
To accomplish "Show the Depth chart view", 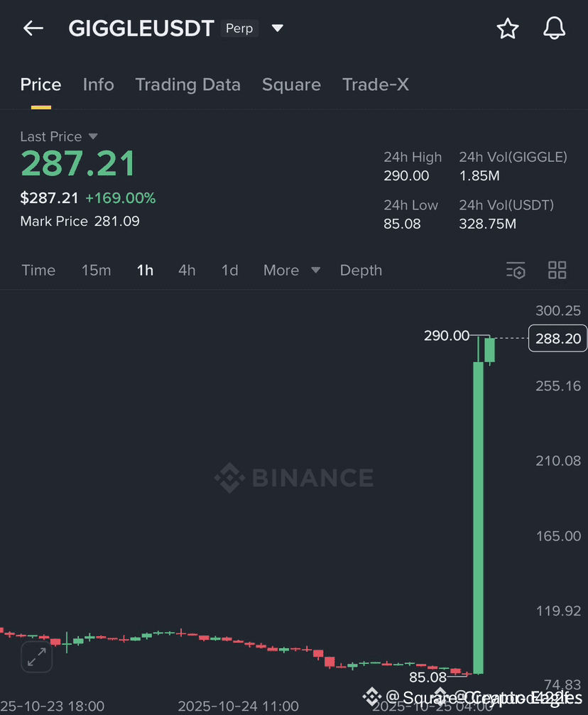I will coord(361,271).
